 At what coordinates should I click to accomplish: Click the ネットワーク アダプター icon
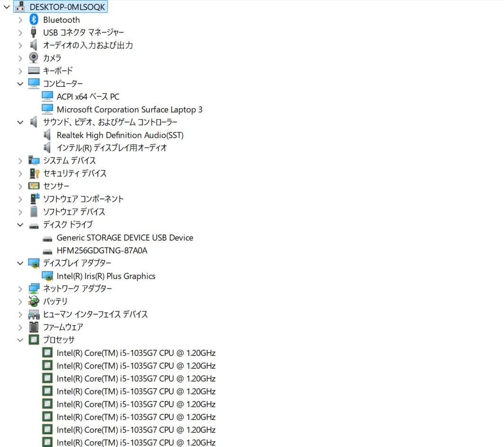pyautogui.click(x=34, y=289)
